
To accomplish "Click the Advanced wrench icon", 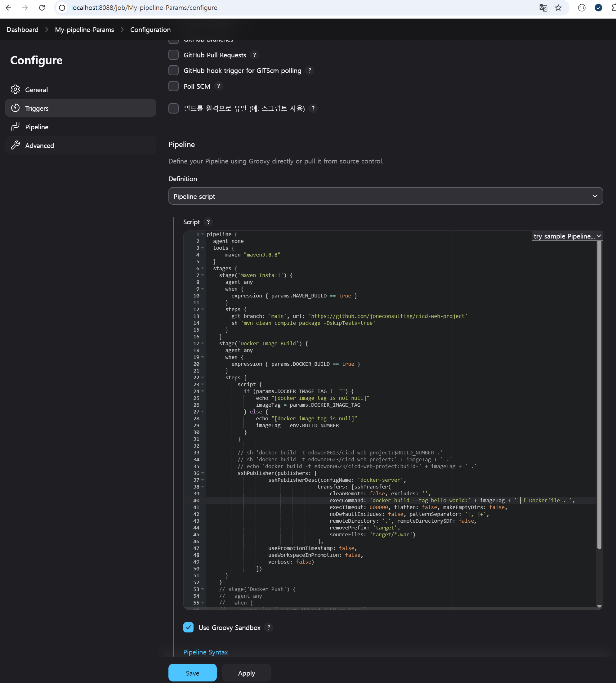I will tap(15, 145).
